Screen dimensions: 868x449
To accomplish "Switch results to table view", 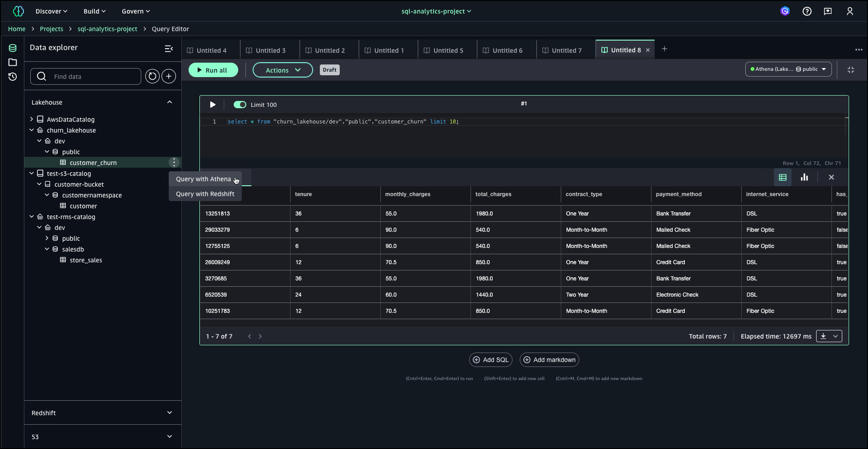I will pyautogui.click(x=783, y=178).
